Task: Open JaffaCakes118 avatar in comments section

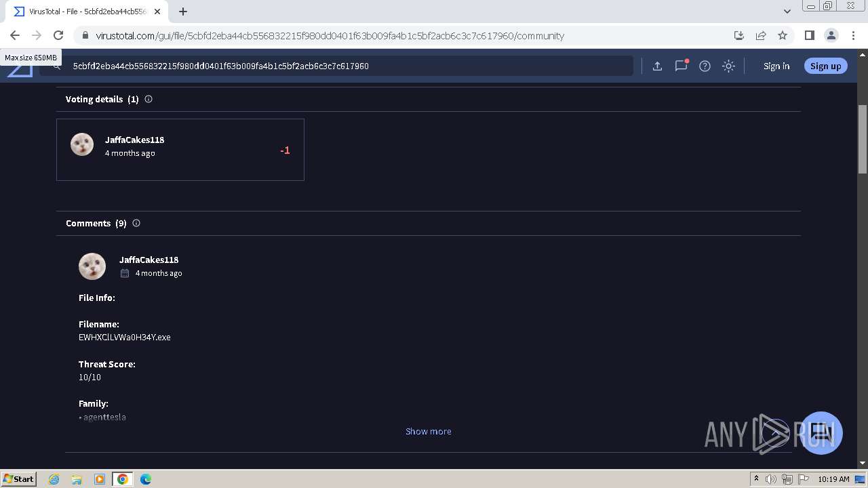Action: [x=92, y=266]
